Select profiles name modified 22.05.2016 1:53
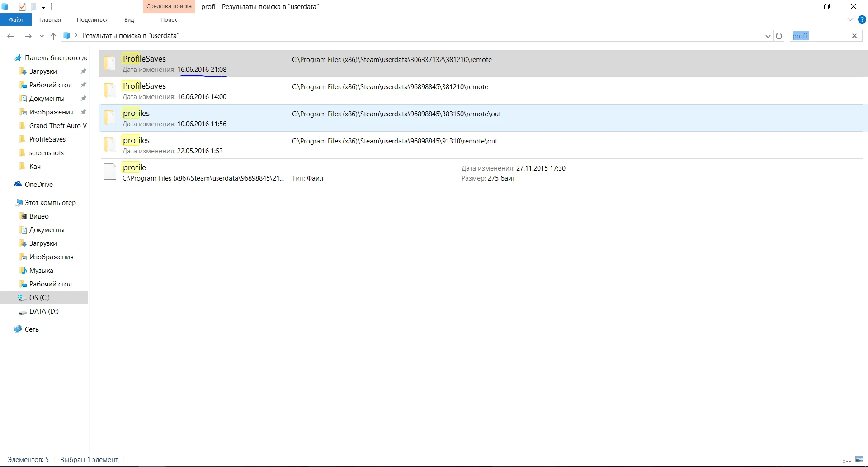 (136, 140)
